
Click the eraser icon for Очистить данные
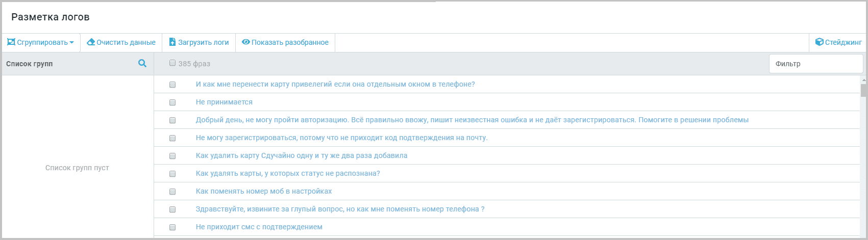point(91,42)
